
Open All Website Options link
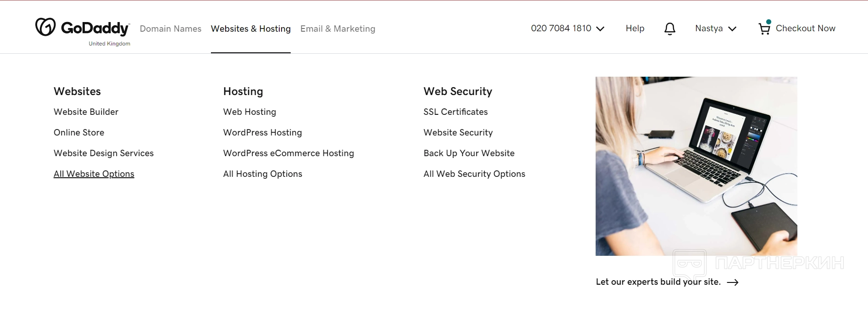pos(94,174)
